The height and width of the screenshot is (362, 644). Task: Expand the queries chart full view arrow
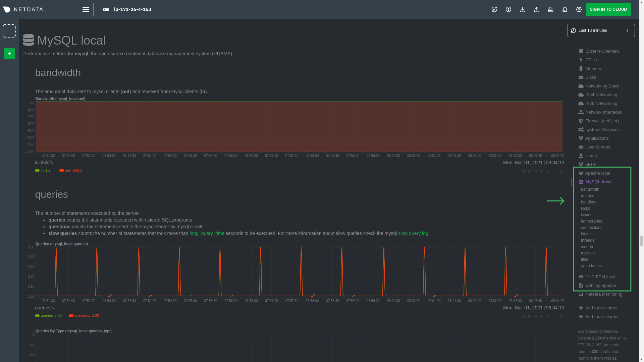[556, 201]
